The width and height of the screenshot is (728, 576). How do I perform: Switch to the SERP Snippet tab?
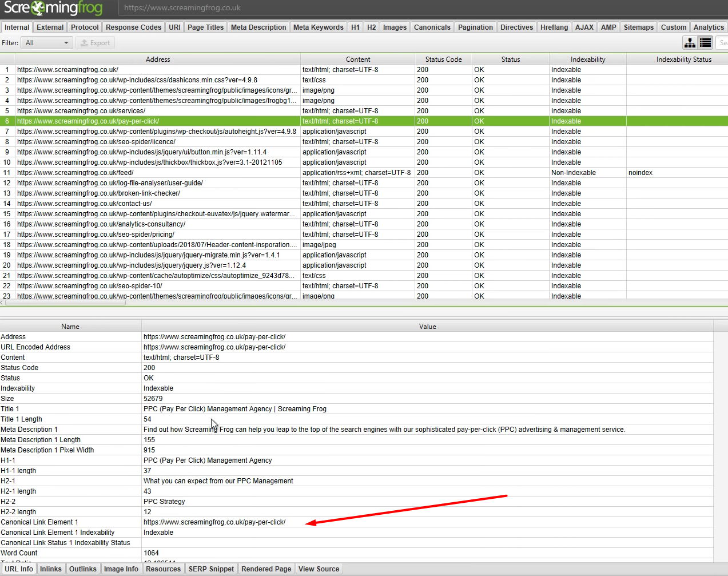211,569
